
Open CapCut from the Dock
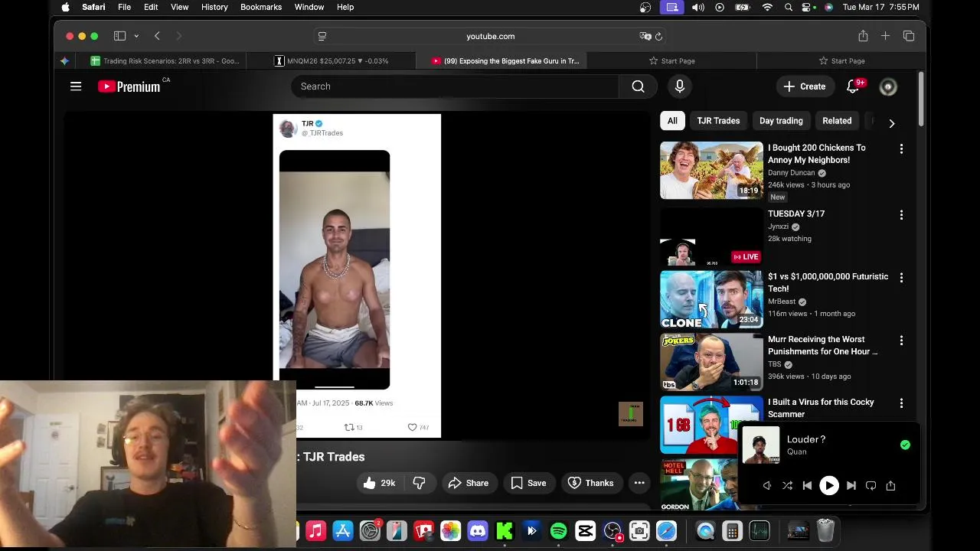586,530
